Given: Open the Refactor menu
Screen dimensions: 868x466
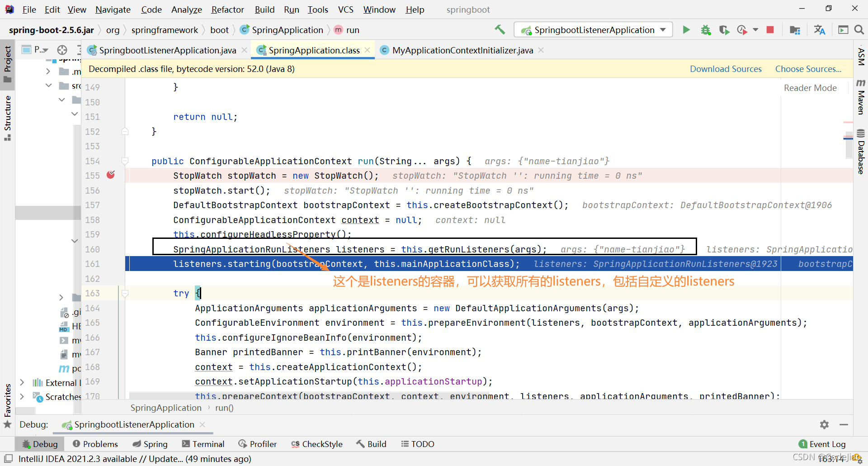Looking at the screenshot, I should pos(228,10).
